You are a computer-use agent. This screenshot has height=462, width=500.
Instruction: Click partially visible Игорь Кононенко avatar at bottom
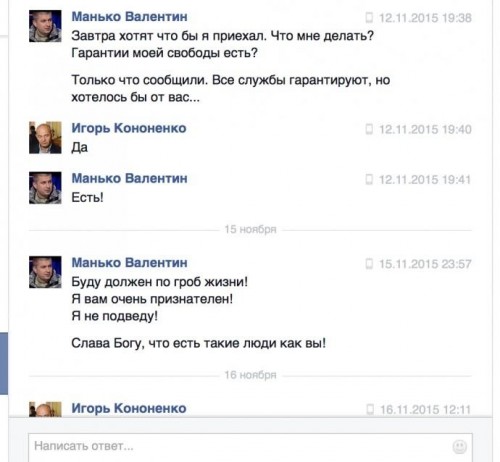(45, 409)
